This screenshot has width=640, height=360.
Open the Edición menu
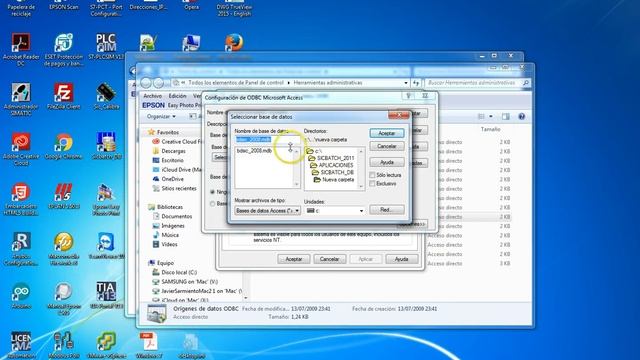pyautogui.click(x=178, y=96)
